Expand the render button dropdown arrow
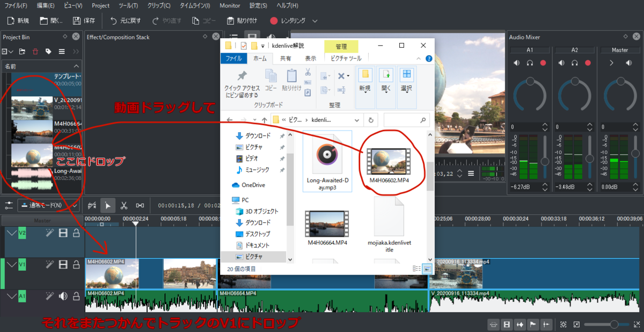Screen dimensions: 644x332 coord(315,21)
